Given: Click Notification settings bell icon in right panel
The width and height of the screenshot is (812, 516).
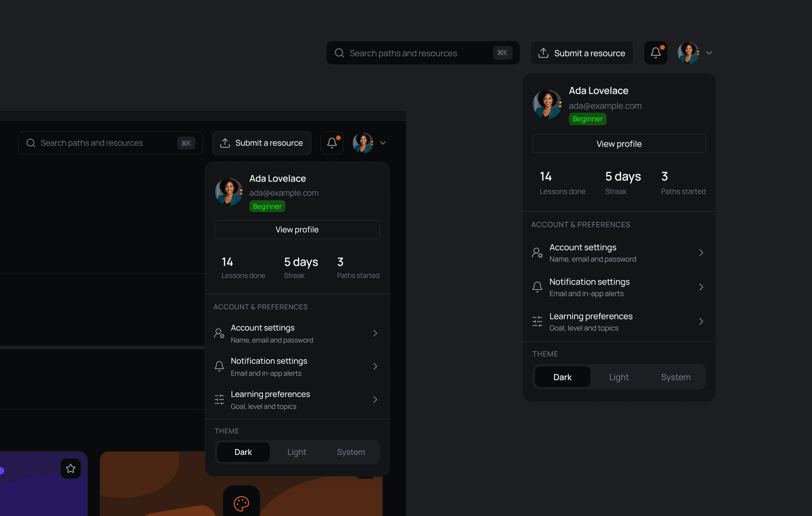Looking at the screenshot, I should (537, 287).
